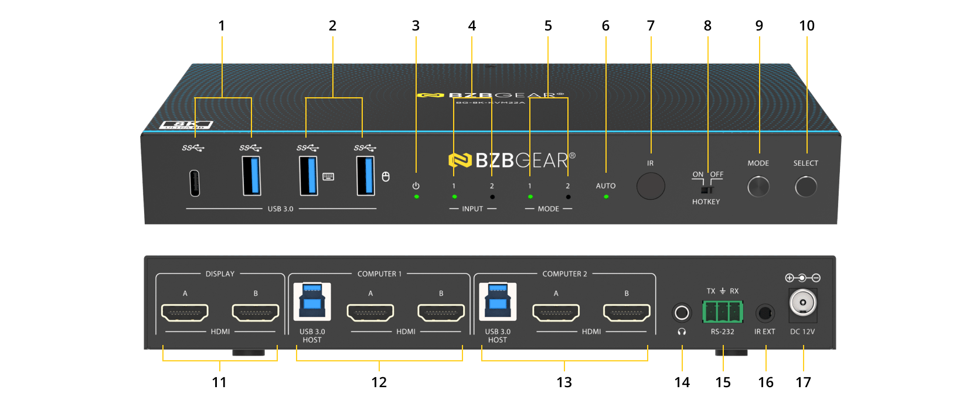Click the 8K badge on top cover
980x410 pixels.
(x=186, y=125)
